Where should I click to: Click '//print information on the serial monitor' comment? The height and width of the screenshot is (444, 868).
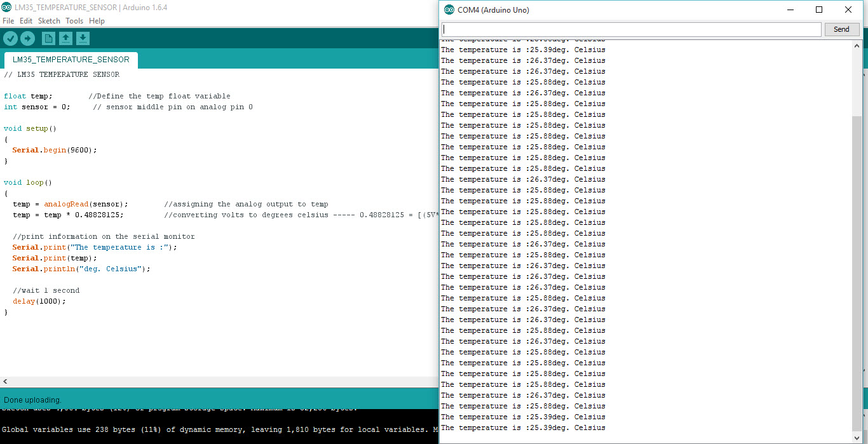104,236
